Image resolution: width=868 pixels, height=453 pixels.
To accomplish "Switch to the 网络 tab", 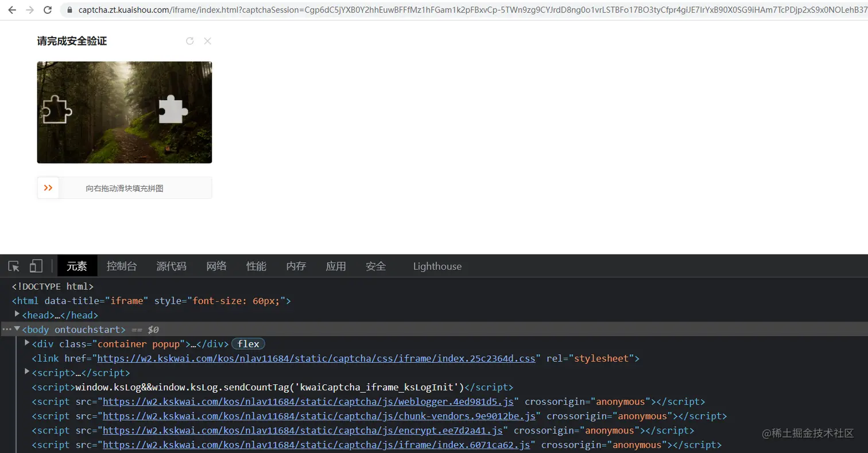I will [x=216, y=266].
